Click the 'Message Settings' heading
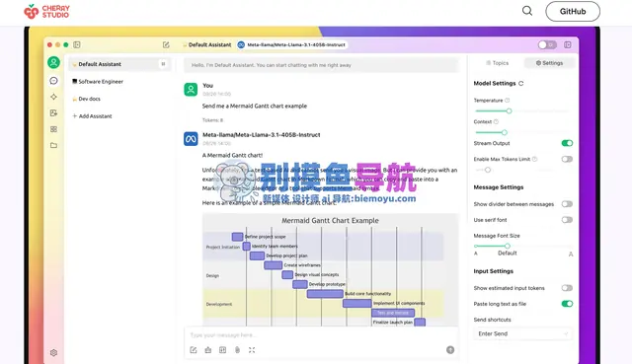Screen dimensions: 632x364 tap(499, 187)
